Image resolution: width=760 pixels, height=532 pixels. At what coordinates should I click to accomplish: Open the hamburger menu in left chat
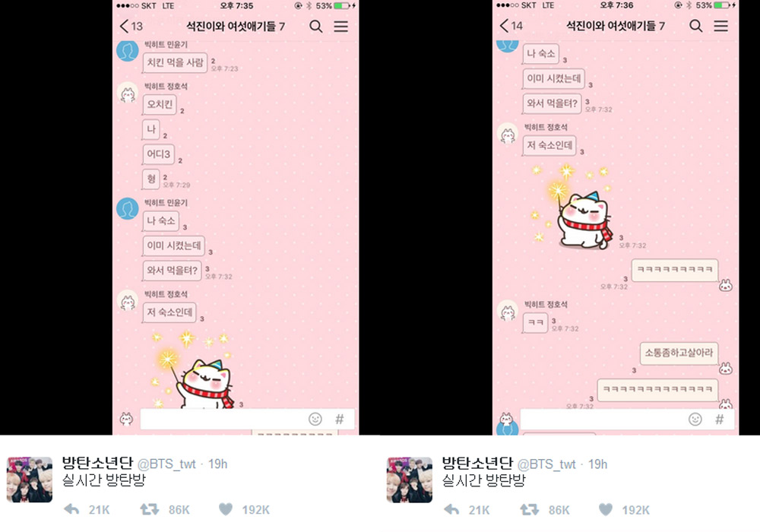pyautogui.click(x=340, y=26)
